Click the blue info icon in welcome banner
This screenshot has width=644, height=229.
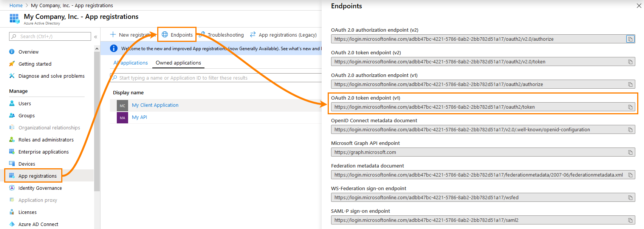tap(113, 48)
